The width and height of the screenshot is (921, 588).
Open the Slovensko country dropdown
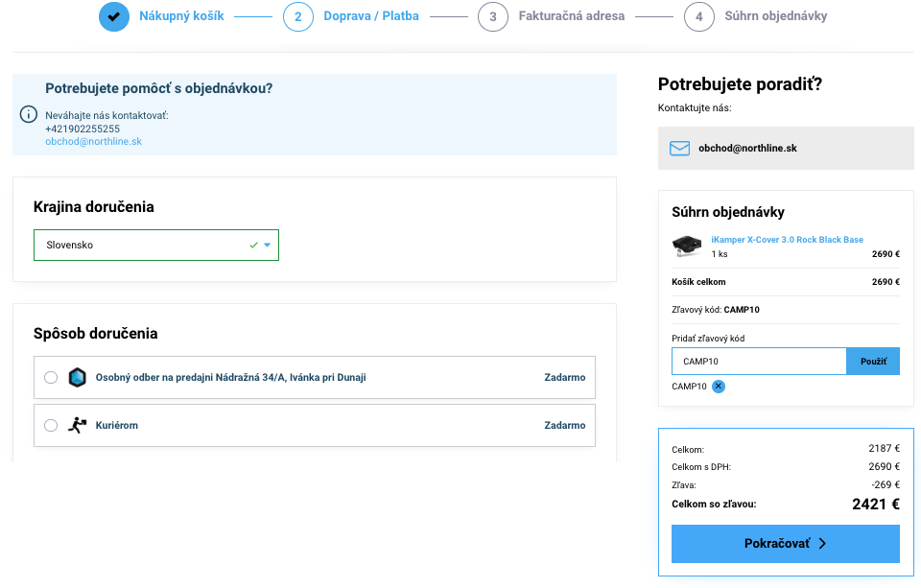tap(144, 245)
